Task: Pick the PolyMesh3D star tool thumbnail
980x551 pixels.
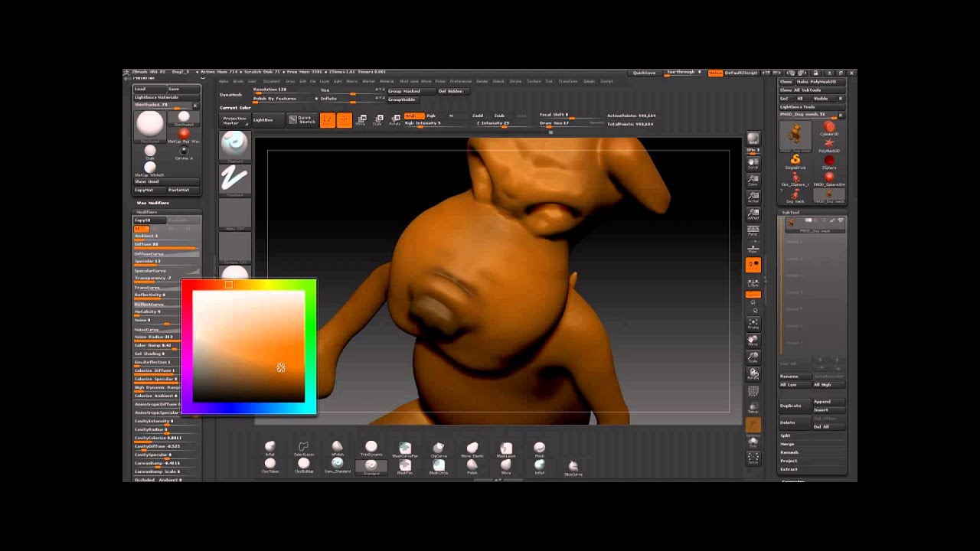Action: point(829,145)
